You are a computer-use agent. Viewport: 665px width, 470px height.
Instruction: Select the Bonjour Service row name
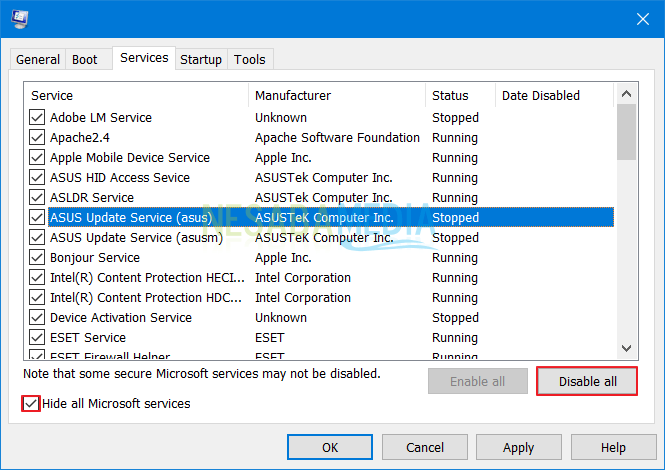[95, 257]
